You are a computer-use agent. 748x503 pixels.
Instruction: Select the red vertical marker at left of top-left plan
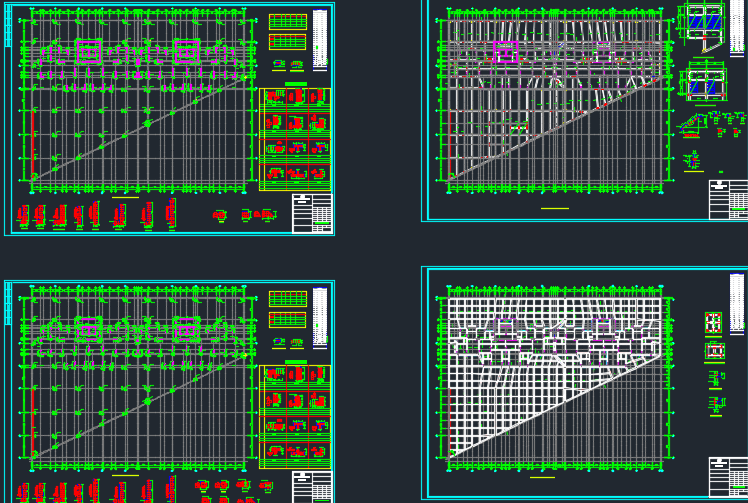[33, 143]
